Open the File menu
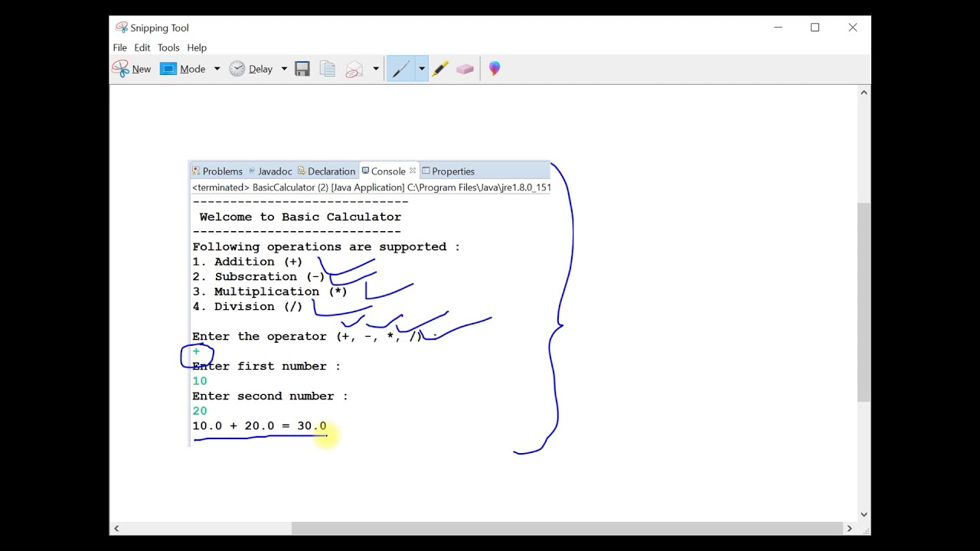Image resolution: width=980 pixels, height=551 pixels. (120, 47)
